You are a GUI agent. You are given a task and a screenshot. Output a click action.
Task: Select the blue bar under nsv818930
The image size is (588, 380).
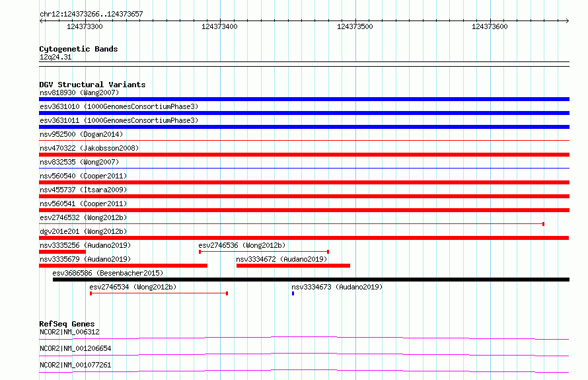tap(304, 99)
